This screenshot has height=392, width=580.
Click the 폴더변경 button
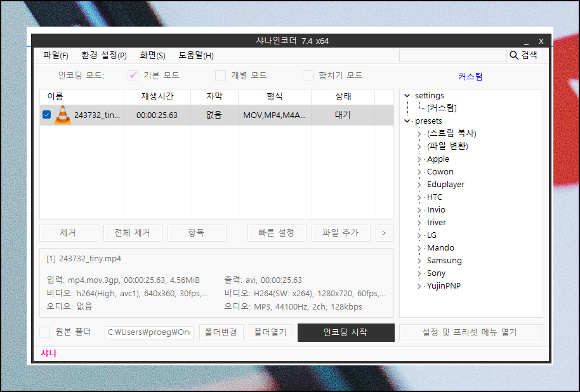click(x=221, y=332)
